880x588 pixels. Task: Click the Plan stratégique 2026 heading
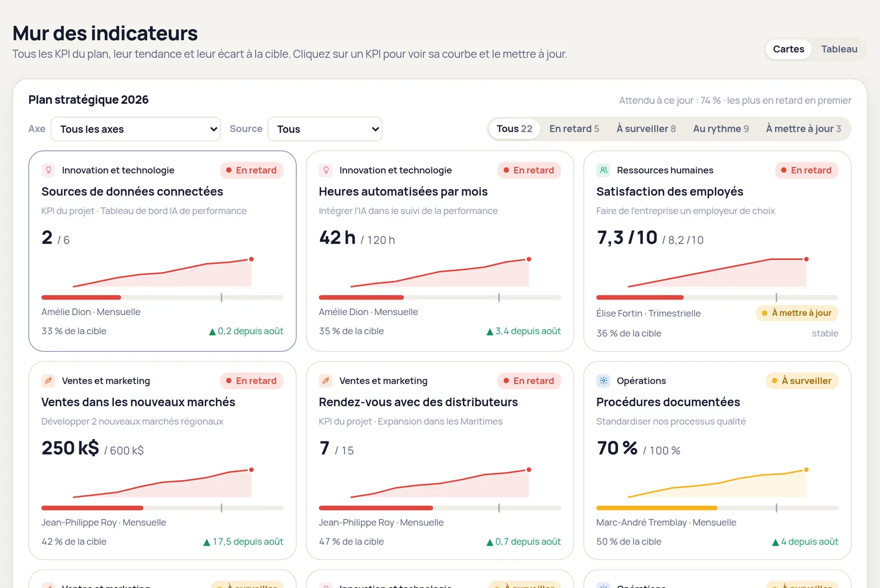[89, 99]
